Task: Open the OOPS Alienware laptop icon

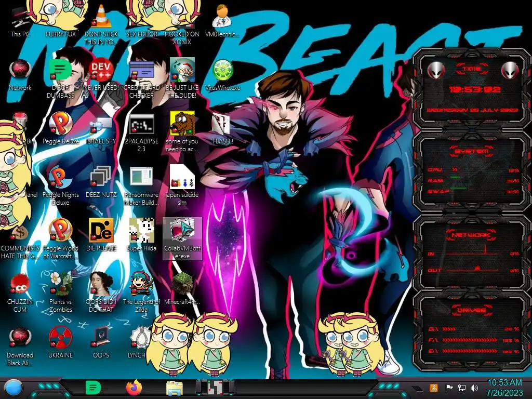Action: coord(101,343)
